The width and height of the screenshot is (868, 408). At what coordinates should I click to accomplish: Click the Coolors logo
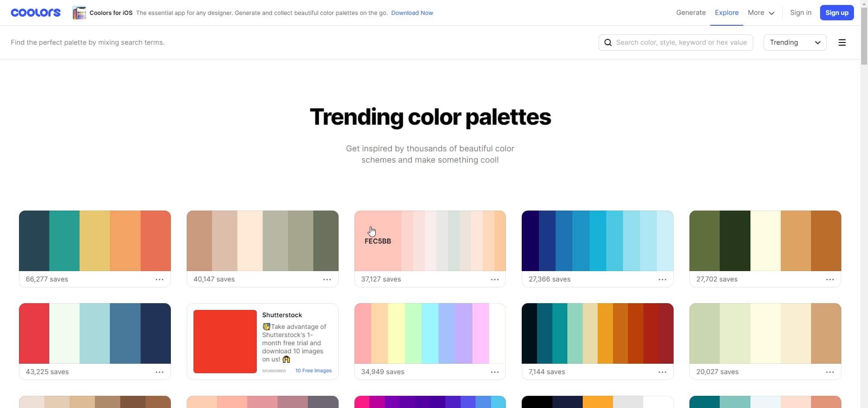coord(35,12)
